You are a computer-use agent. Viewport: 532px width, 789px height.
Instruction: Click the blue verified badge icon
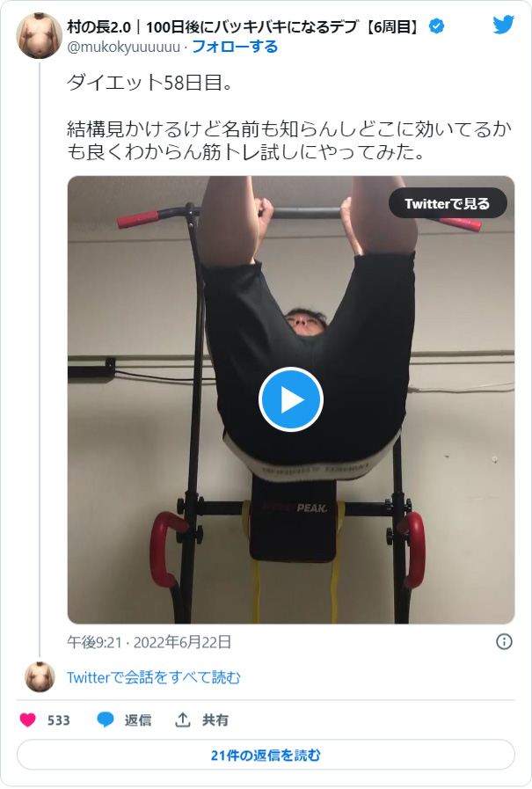436,26
